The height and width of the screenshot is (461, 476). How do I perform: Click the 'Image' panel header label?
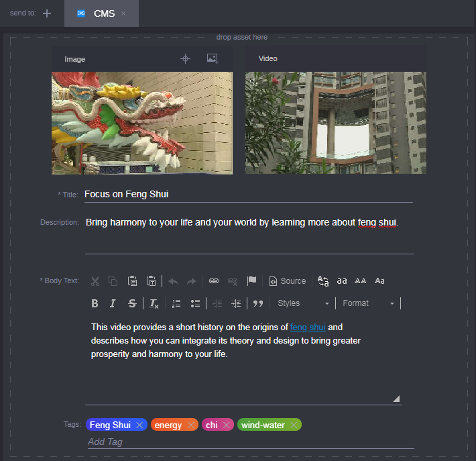coord(74,59)
